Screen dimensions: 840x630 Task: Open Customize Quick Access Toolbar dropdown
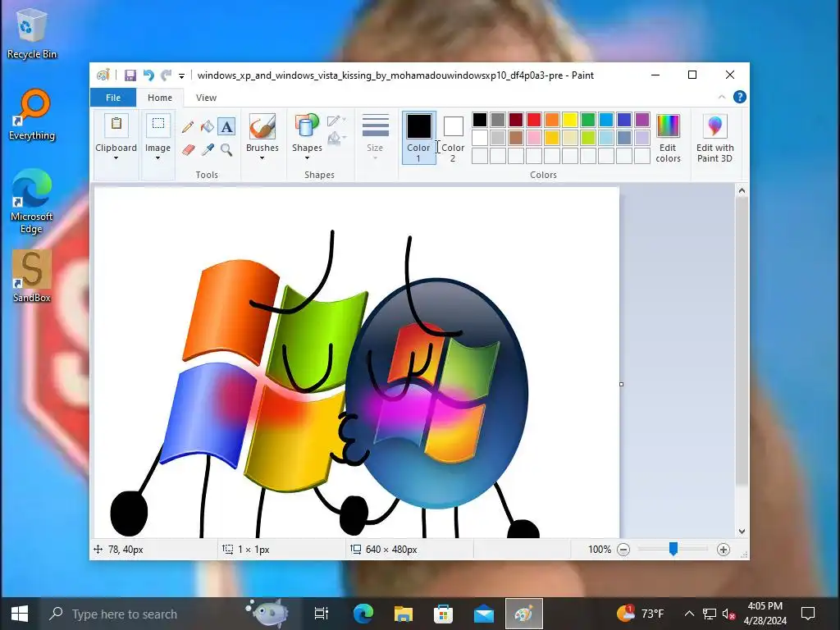(181, 76)
